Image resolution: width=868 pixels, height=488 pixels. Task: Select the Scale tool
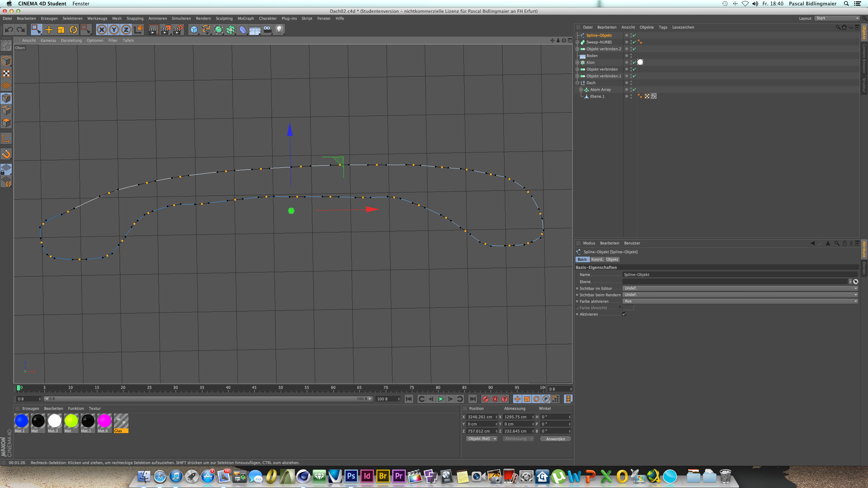(61, 30)
